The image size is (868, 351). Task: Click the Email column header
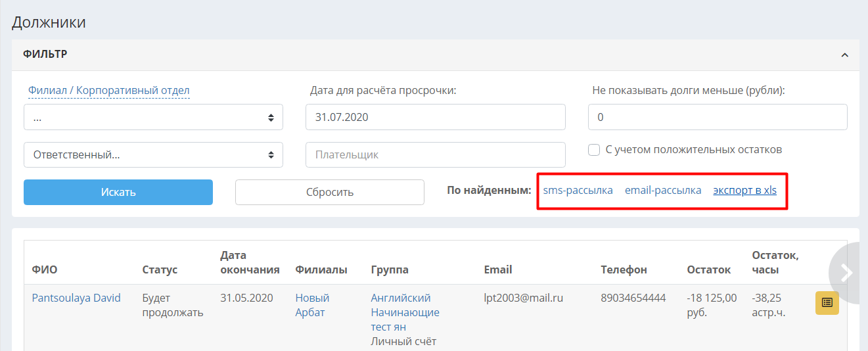498,269
